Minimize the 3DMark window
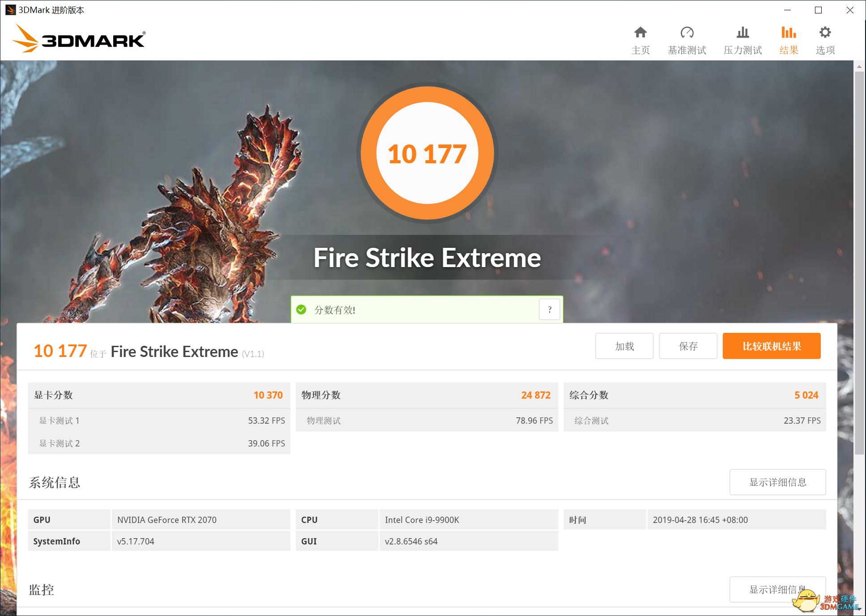The width and height of the screenshot is (866, 616). pyautogui.click(x=788, y=10)
